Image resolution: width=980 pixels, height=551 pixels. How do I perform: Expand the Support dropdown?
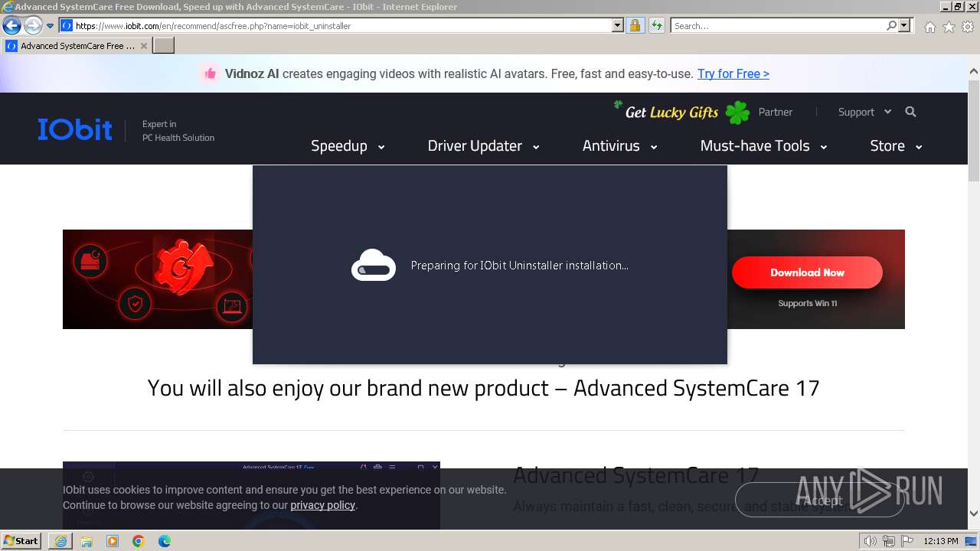[x=864, y=112]
